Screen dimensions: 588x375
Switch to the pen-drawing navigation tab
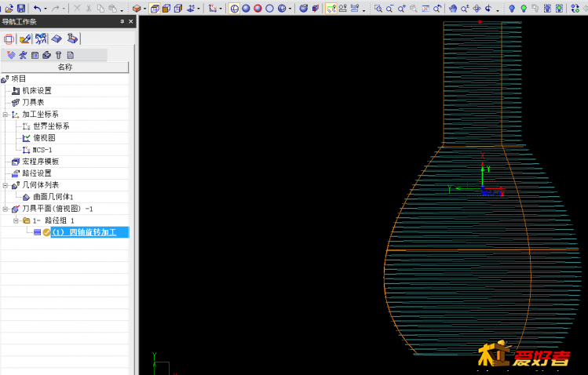click(x=25, y=39)
